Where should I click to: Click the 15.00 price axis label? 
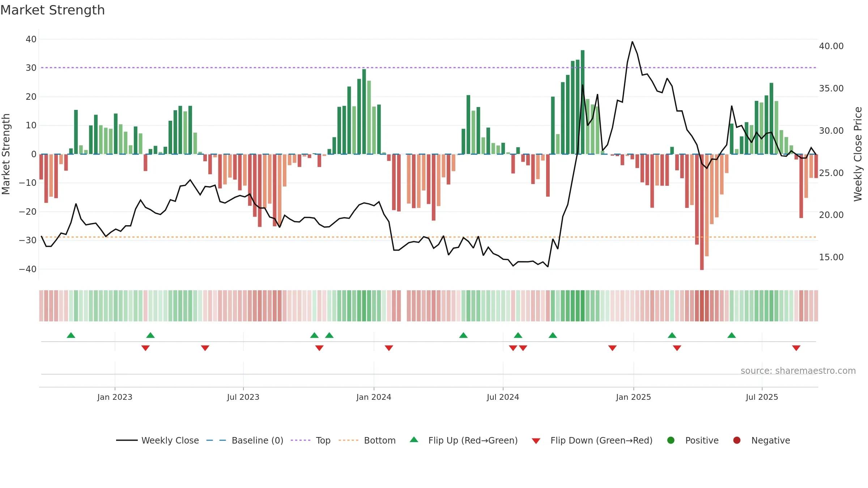pos(831,257)
